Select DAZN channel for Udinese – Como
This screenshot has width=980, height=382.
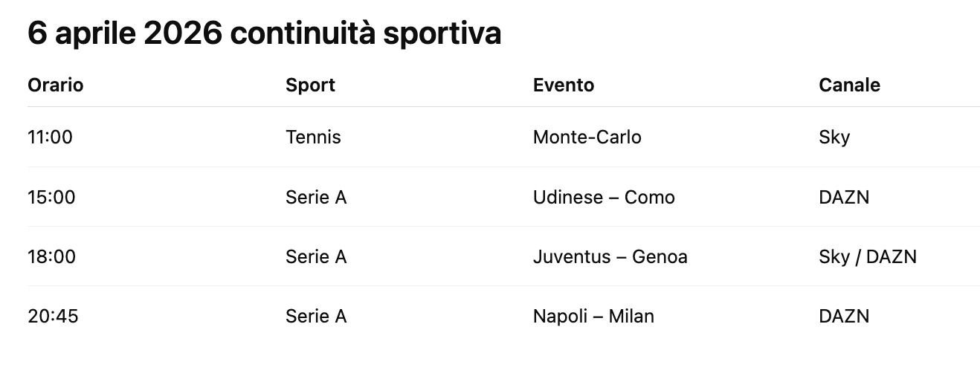pyautogui.click(x=844, y=197)
